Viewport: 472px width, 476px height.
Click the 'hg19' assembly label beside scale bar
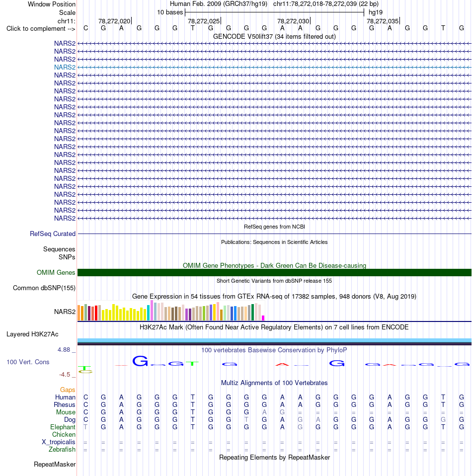pos(376,12)
